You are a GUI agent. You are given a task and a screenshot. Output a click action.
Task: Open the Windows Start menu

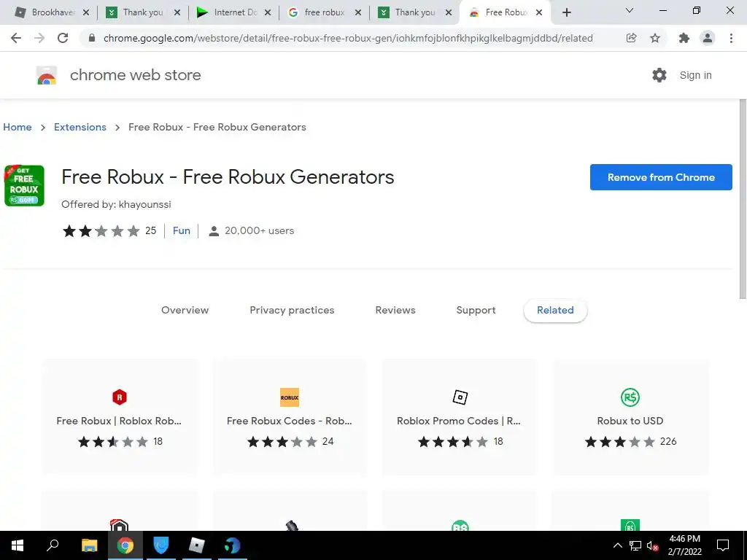pos(18,545)
